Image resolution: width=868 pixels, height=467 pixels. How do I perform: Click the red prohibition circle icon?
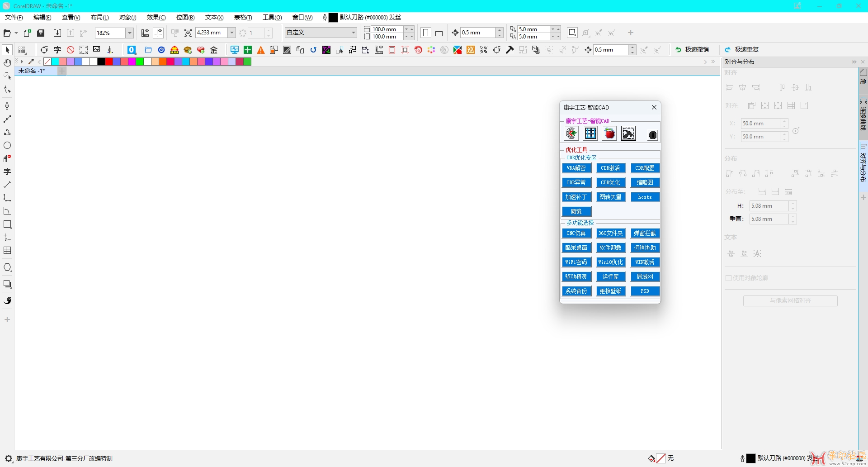71,50
